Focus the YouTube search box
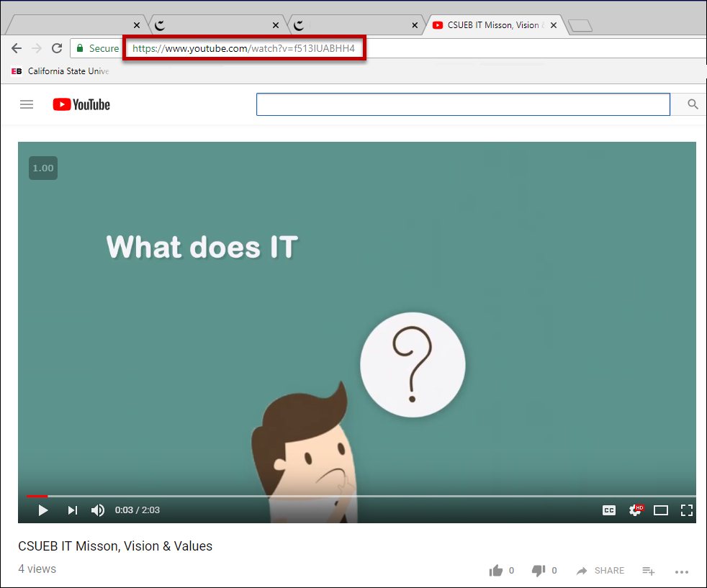Image resolution: width=707 pixels, height=588 pixels. coord(463,104)
